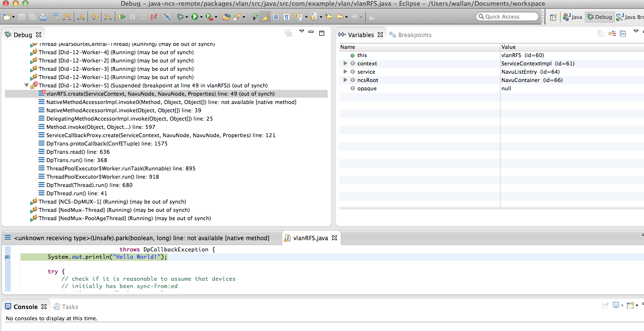Toggle Show Whitespace Characters
Viewport: 644px width, 331px height.
click(x=287, y=17)
